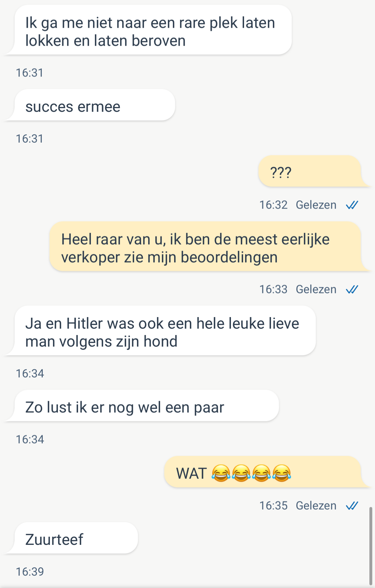Tap the second laughing emoji after WAT
This screenshot has height=588, width=375.
(241, 473)
